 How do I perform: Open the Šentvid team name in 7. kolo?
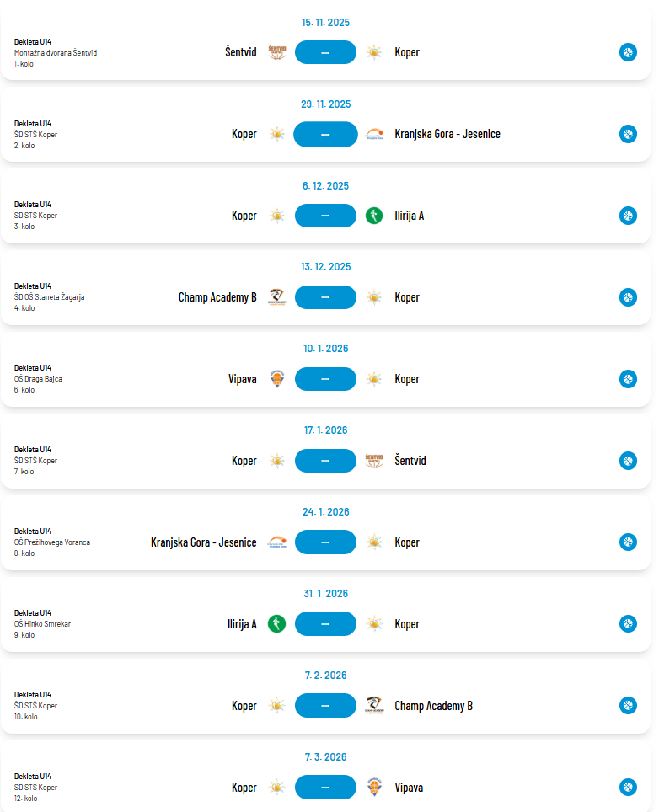tap(410, 461)
